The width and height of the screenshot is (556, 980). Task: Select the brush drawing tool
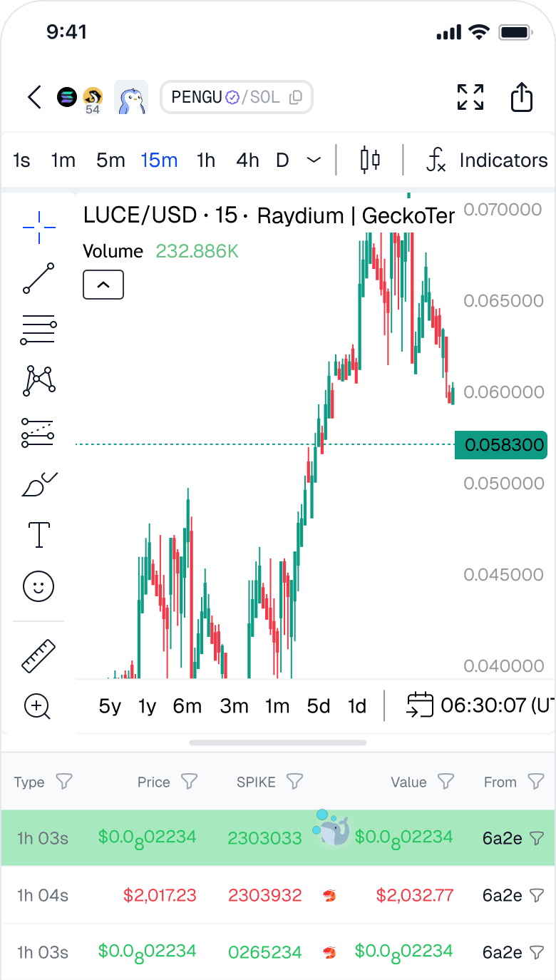coord(38,484)
